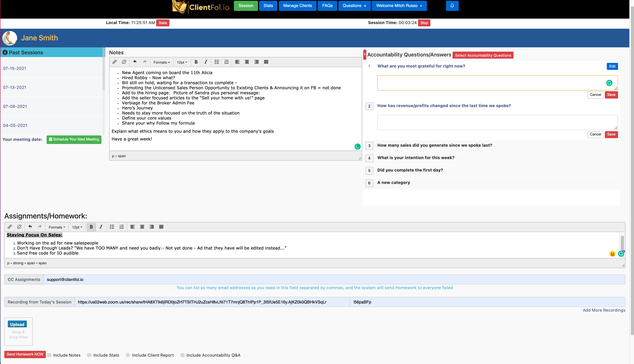Image resolution: width=634 pixels, height=364 pixels.
Task: Open Formats dropdown in Notes toolbar
Action: 161,62
